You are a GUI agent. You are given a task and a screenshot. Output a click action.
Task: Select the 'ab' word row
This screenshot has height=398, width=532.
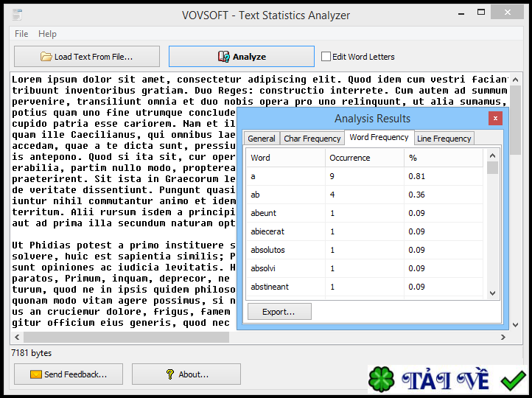[x=365, y=195]
